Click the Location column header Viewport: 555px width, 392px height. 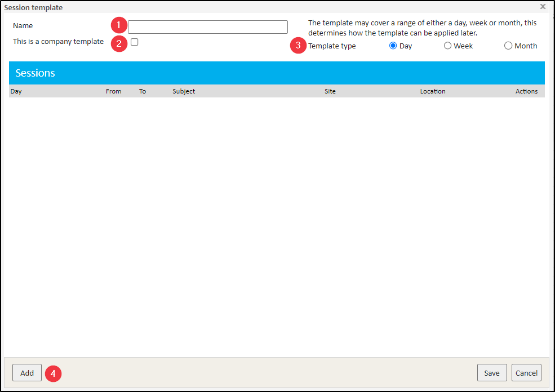(433, 91)
